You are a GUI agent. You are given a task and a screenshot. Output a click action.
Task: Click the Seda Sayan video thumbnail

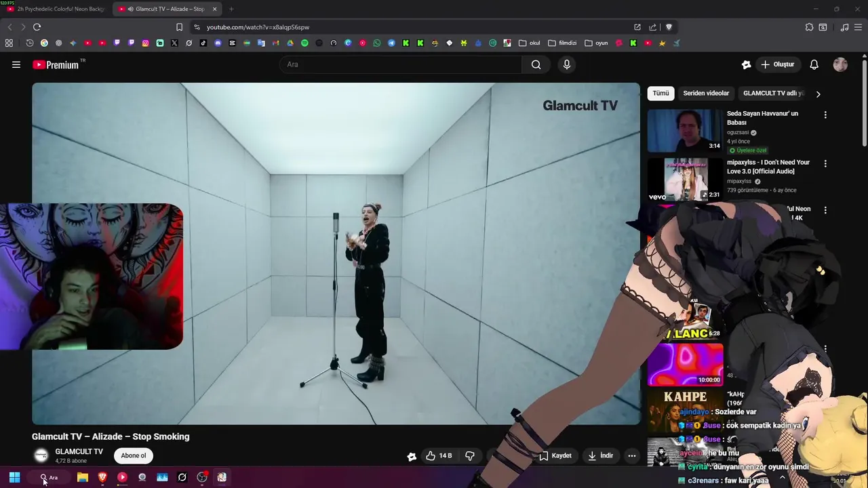(686, 131)
